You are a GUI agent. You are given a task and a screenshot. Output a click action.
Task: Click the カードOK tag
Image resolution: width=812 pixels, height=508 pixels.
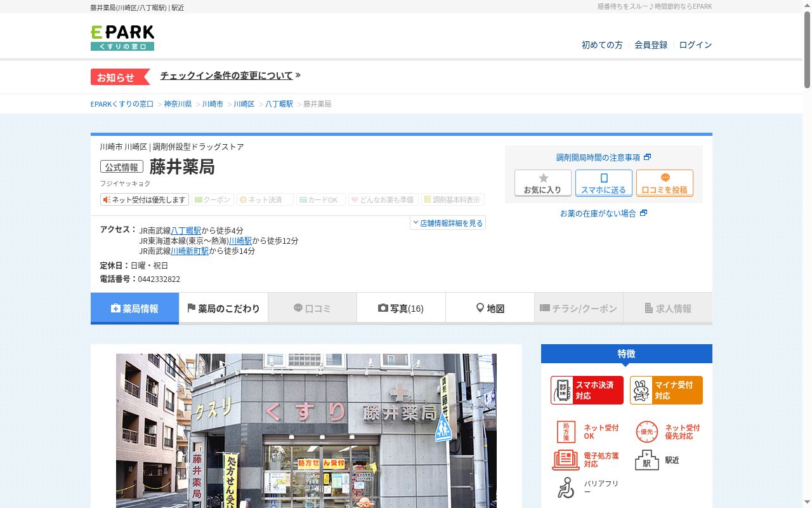click(x=320, y=199)
